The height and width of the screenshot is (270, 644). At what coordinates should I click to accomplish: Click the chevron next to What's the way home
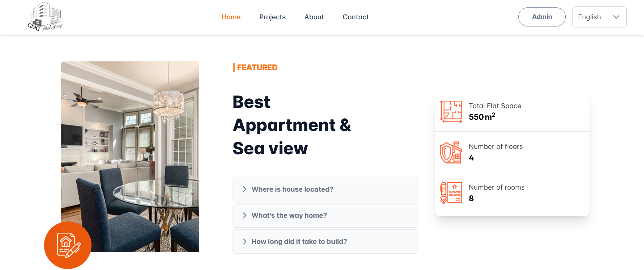tap(244, 215)
